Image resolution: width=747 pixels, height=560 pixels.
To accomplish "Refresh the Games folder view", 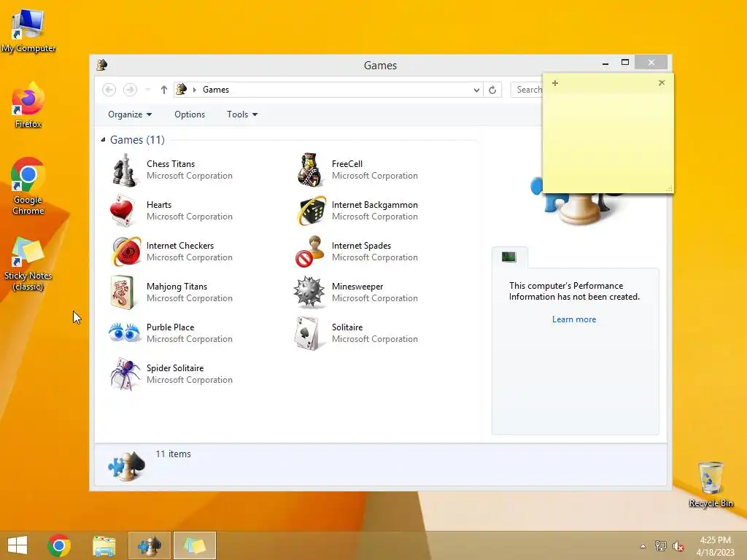I will [x=492, y=90].
